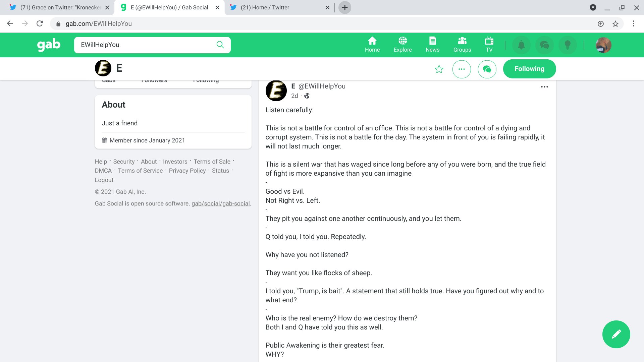This screenshot has width=644, height=362.
Task: Click the star/favorite icon on profile
Action: [439, 69]
